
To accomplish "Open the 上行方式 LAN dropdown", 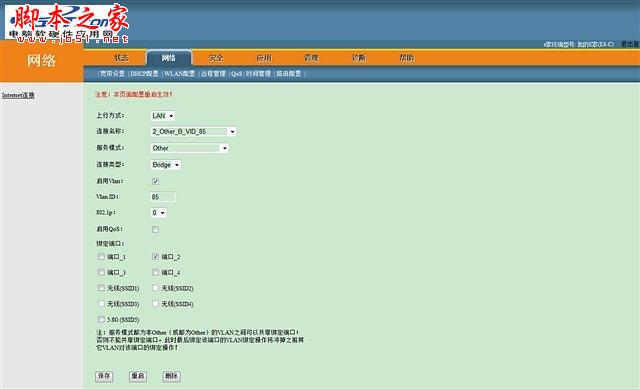I will pos(163,116).
